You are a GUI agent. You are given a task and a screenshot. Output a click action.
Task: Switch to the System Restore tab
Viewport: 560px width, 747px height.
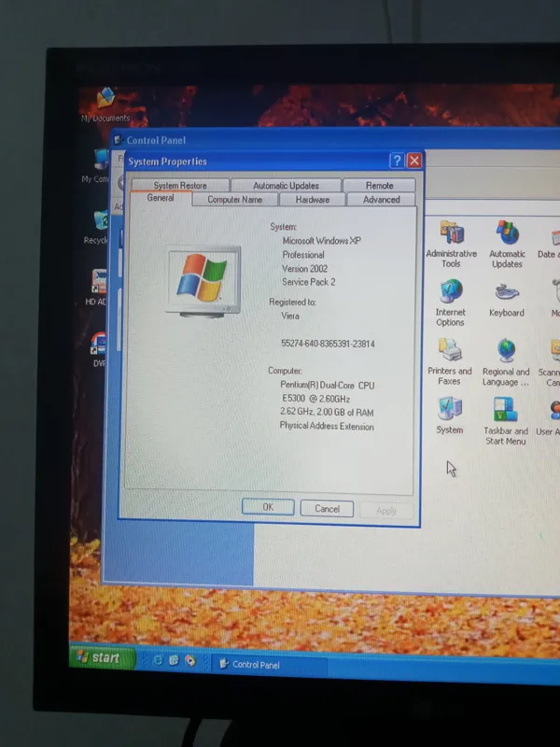click(x=180, y=185)
